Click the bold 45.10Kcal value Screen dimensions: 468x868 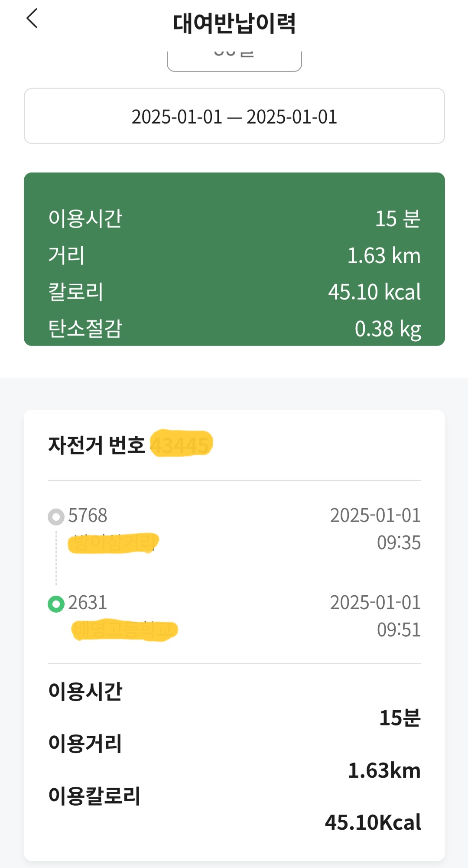tap(373, 822)
